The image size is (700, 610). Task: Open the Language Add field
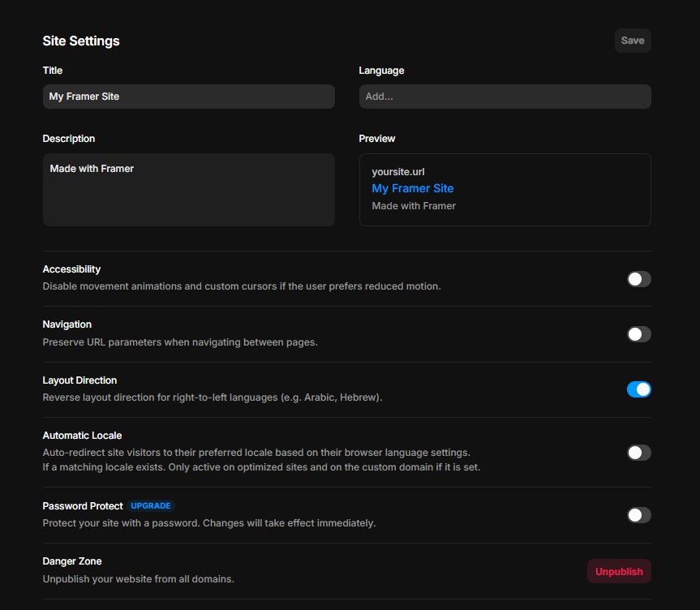click(505, 97)
